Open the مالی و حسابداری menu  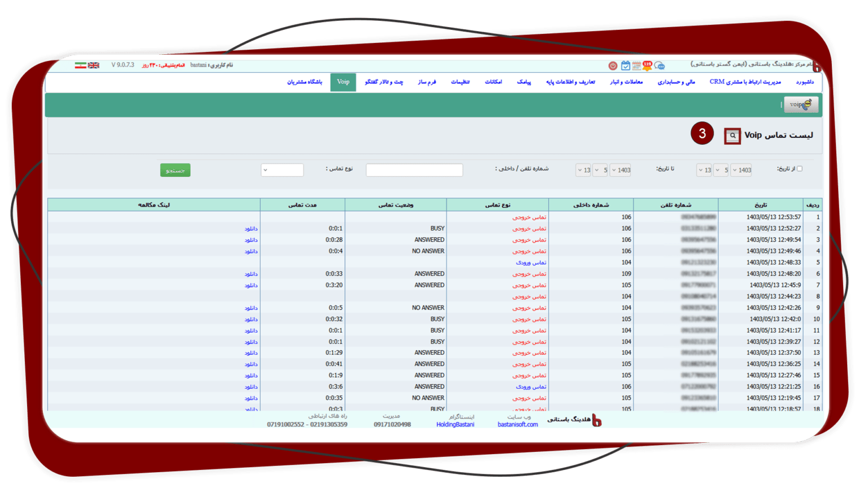(x=676, y=82)
